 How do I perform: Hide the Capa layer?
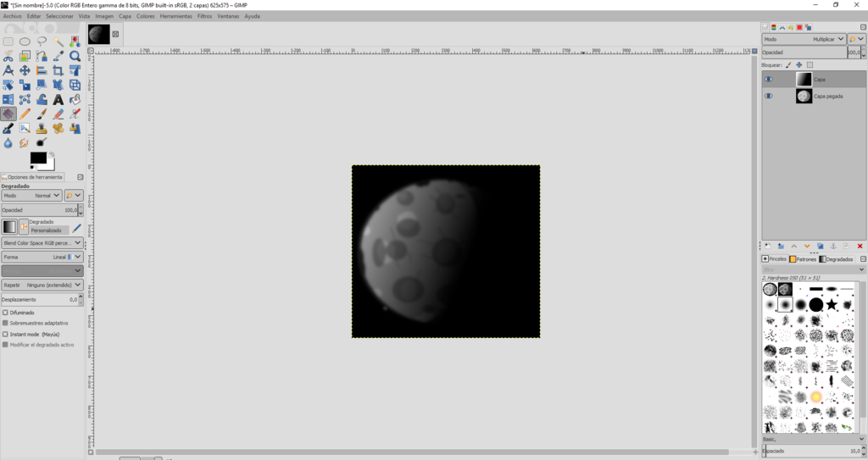pyautogui.click(x=768, y=79)
